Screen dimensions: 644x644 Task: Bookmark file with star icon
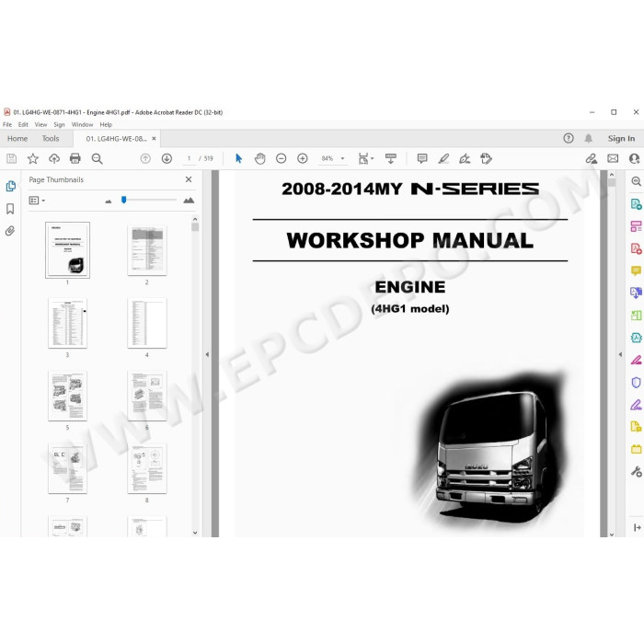33,158
